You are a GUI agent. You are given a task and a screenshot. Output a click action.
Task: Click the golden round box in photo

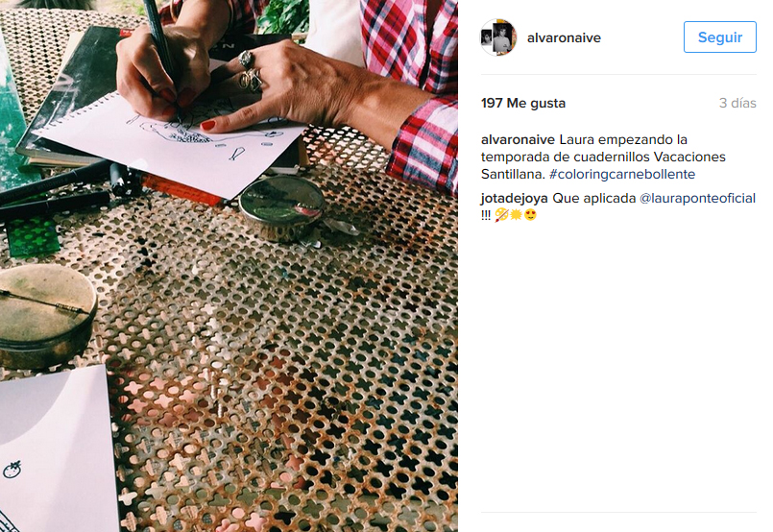pos(46,316)
